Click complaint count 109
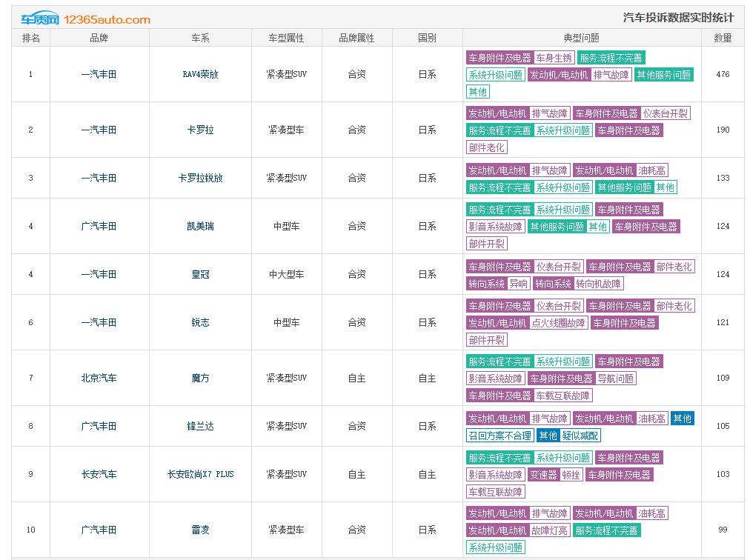 click(x=723, y=378)
